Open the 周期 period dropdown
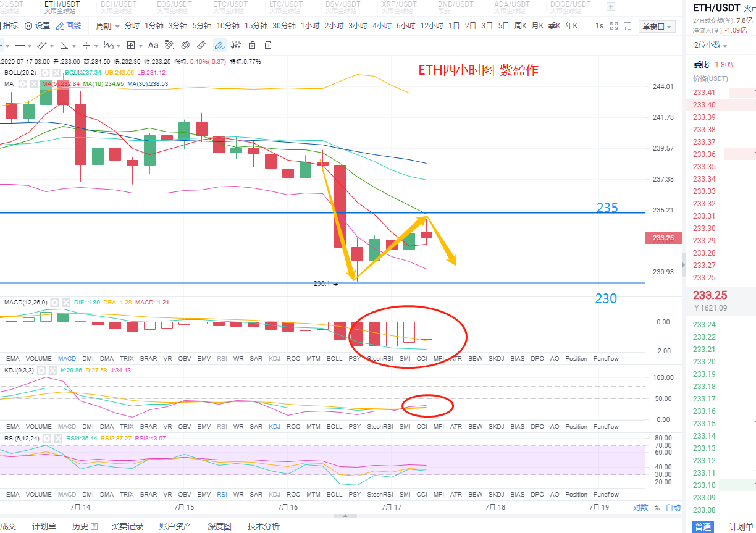This screenshot has width=756, height=533. (x=107, y=26)
